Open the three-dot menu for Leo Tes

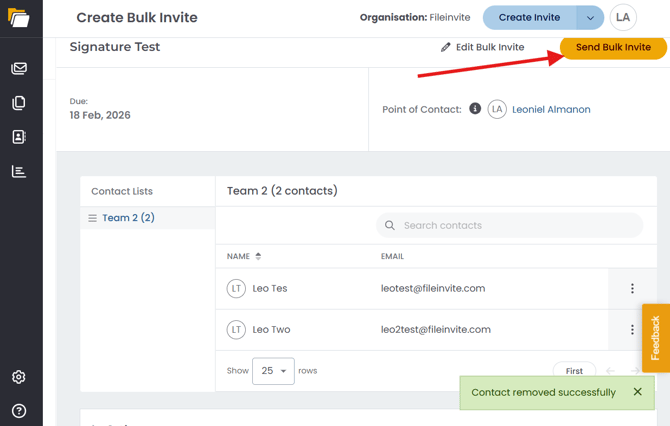click(632, 288)
